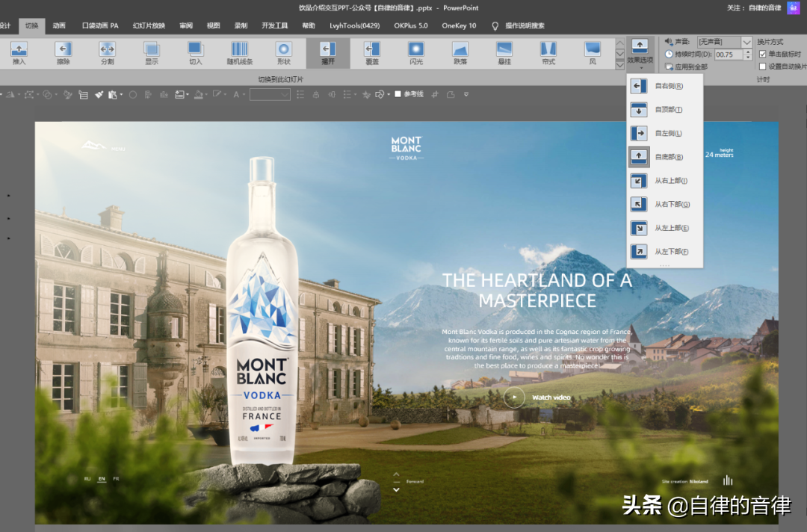Apply the 擦除 (Wipe) transition
This screenshot has height=532, width=807.
click(63, 53)
